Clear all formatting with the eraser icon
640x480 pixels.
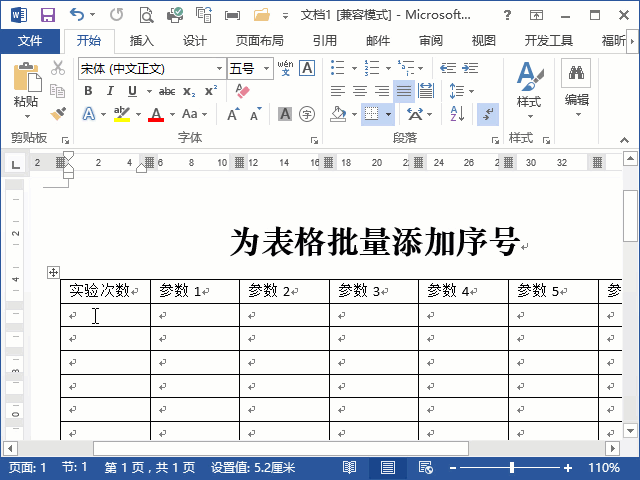pos(242,91)
